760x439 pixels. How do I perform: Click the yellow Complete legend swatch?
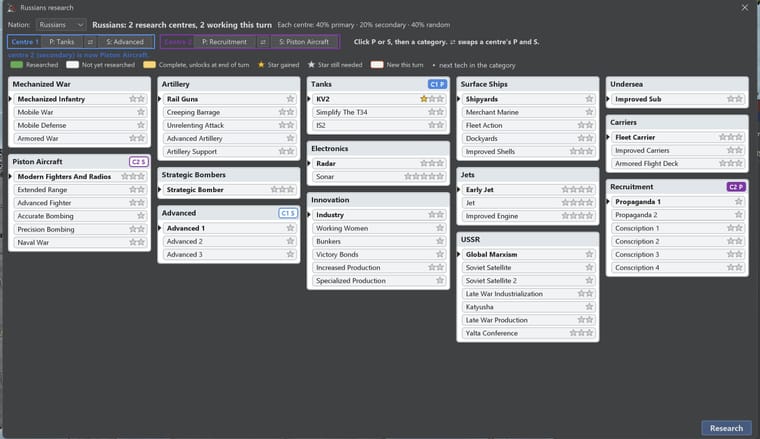pyautogui.click(x=149, y=65)
